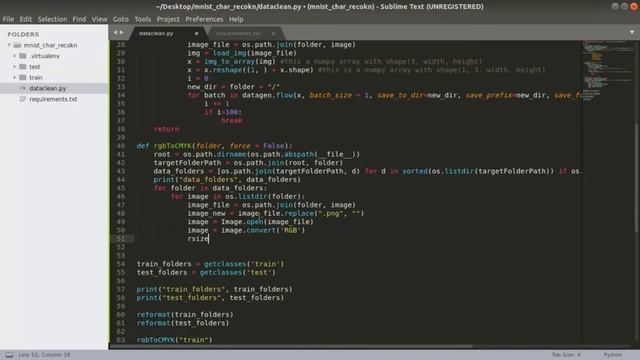Viewport: 640px width, 360px height.
Task: Close the requirements.txt tab
Action: tap(273, 33)
